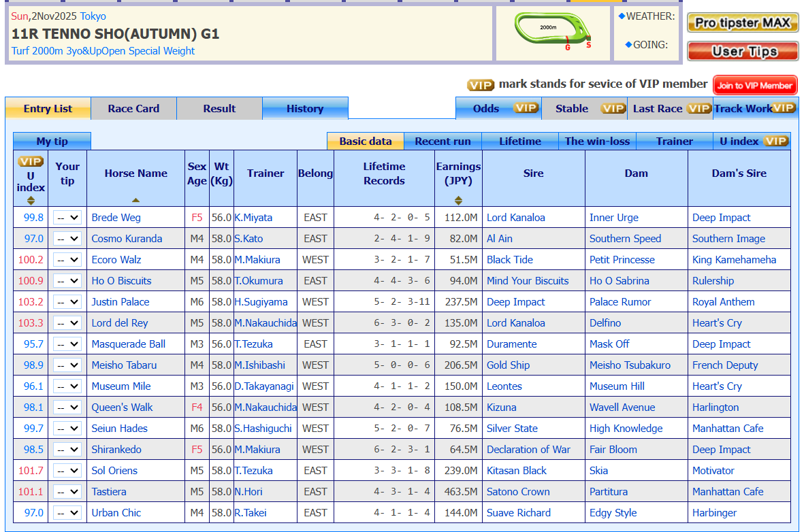The image size is (804, 532).
Task: Sort by Earnings arrows
Action: 458,201
